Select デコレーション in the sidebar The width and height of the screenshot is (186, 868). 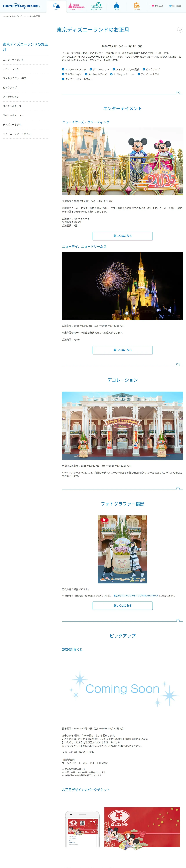(x=25, y=69)
